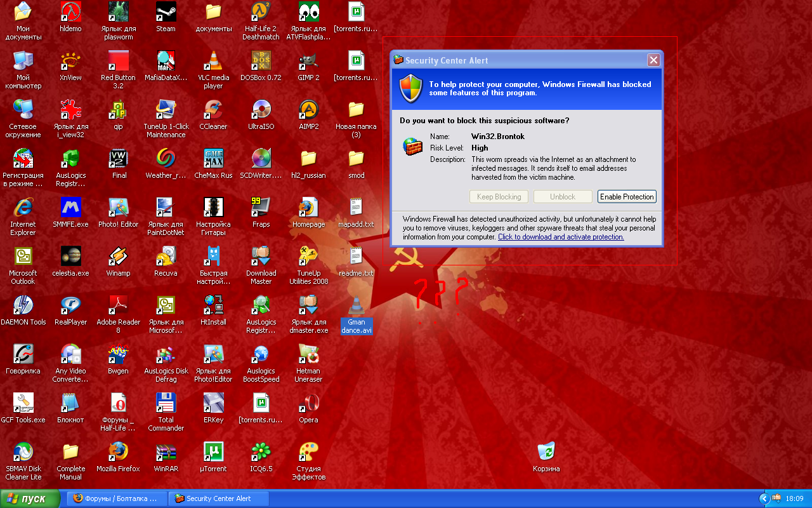This screenshot has width=812, height=508.
Task: Select the ICQ6.5 desktop icon
Action: click(261, 451)
